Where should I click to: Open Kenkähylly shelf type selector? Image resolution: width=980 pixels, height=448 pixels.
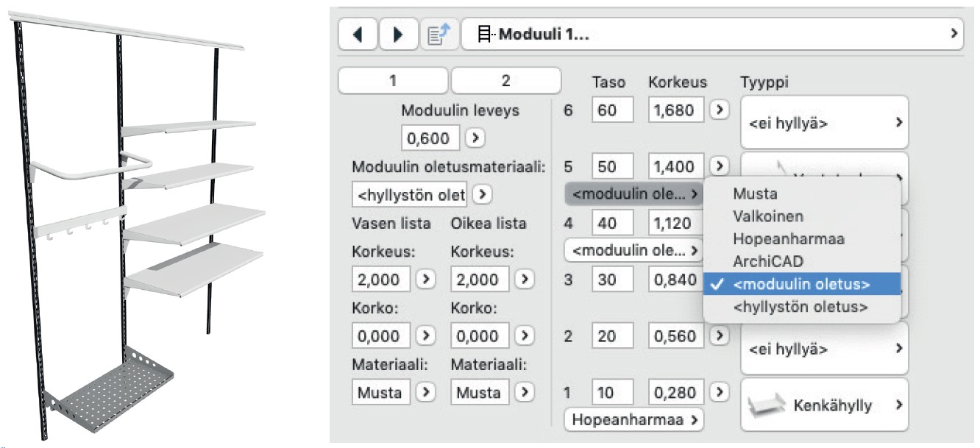(x=824, y=405)
